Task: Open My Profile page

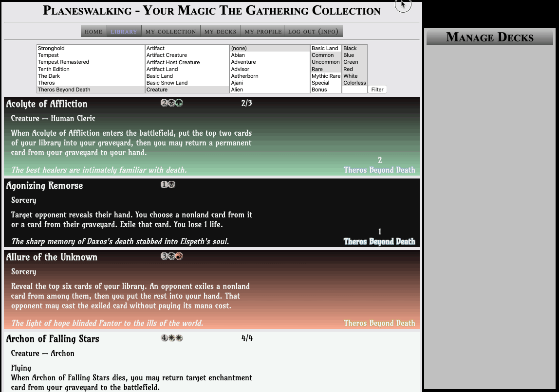Action: pyautogui.click(x=263, y=31)
